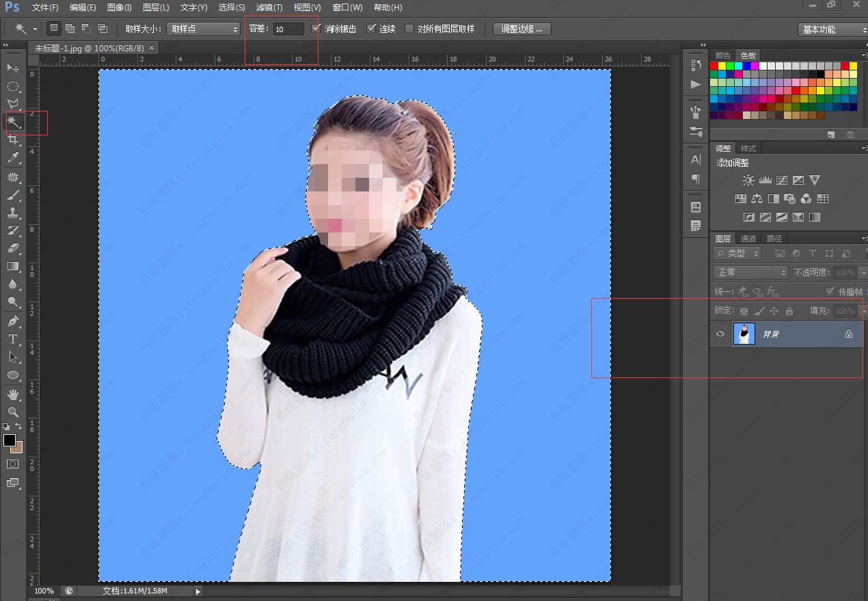This screenshot has height=601, width=868.
Task: Choose Subtract from Selection mode
Action: pyautogui.click(x=86, y=29)
